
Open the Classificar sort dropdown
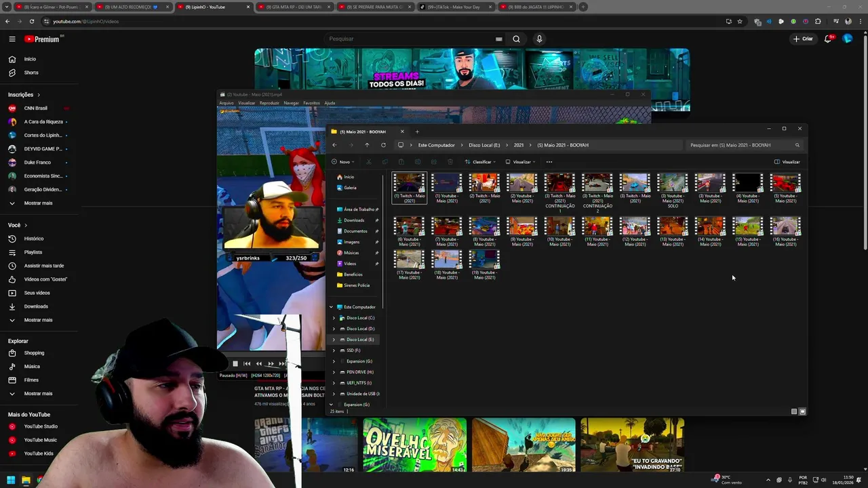(480, 162)
